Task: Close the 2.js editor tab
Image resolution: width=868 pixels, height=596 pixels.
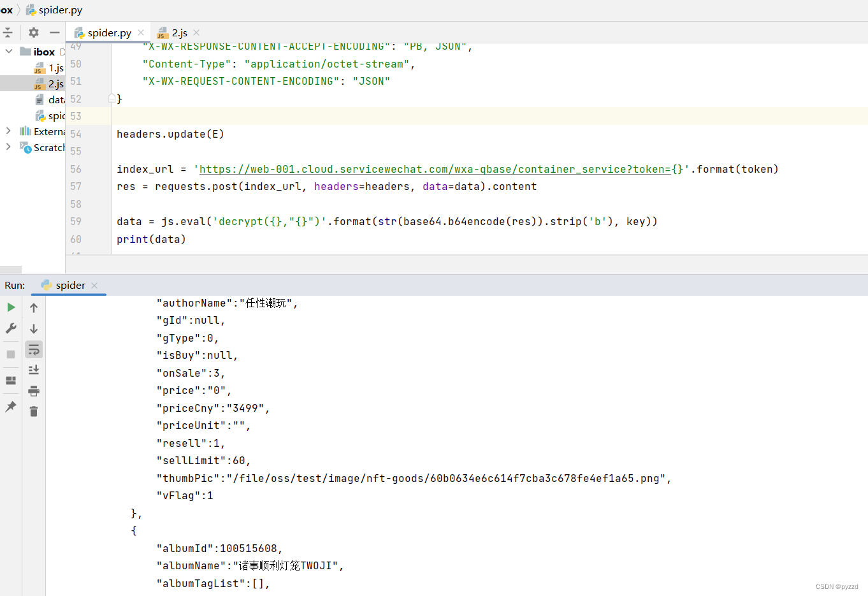Action: tap(196, 33)
